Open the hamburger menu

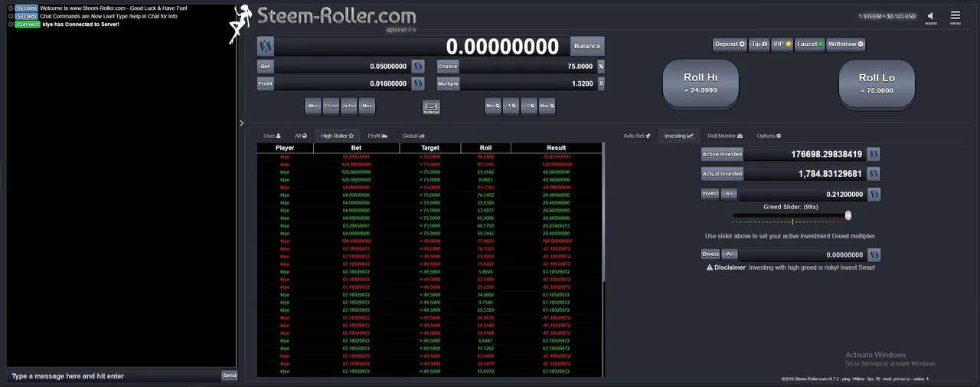[x=955, y=15]
